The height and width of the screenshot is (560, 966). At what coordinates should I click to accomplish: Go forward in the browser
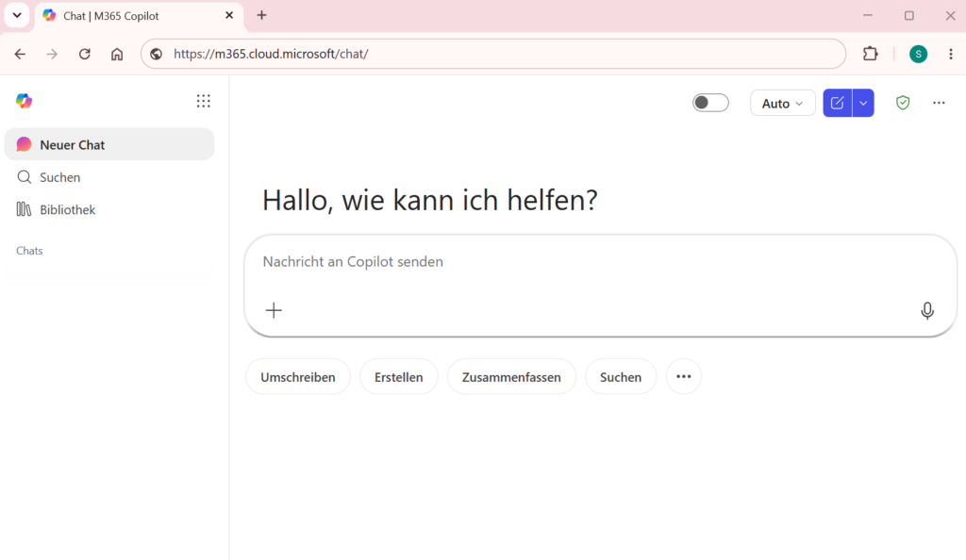[x=53, y=54]
